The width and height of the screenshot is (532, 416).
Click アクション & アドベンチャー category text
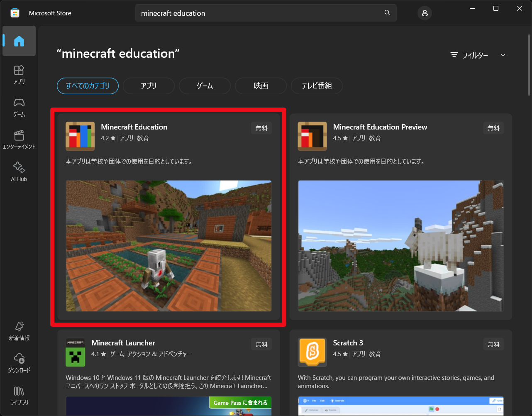pyautogui.click(x=159, y=354)
